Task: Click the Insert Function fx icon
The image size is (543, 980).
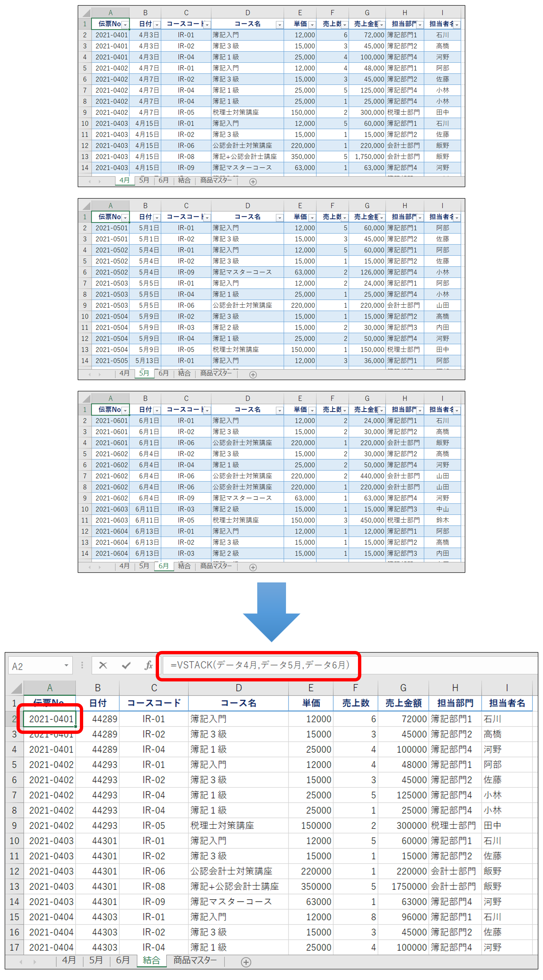Action: click(148, 665)
